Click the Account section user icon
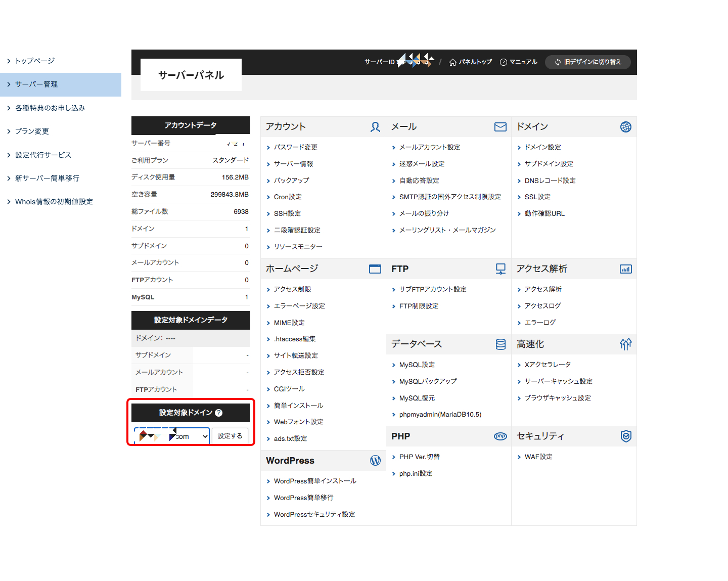The image size is (728, 581). 375,127
